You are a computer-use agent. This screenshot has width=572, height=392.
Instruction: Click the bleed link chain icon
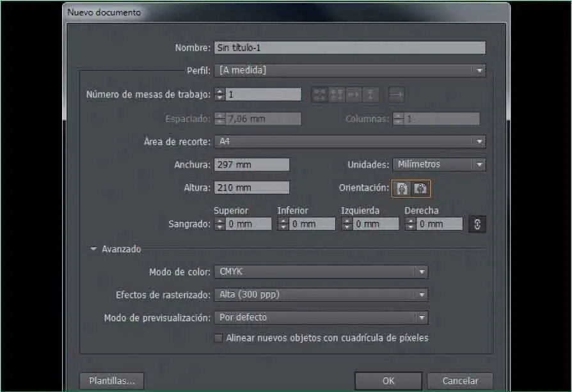click(477, 224)
